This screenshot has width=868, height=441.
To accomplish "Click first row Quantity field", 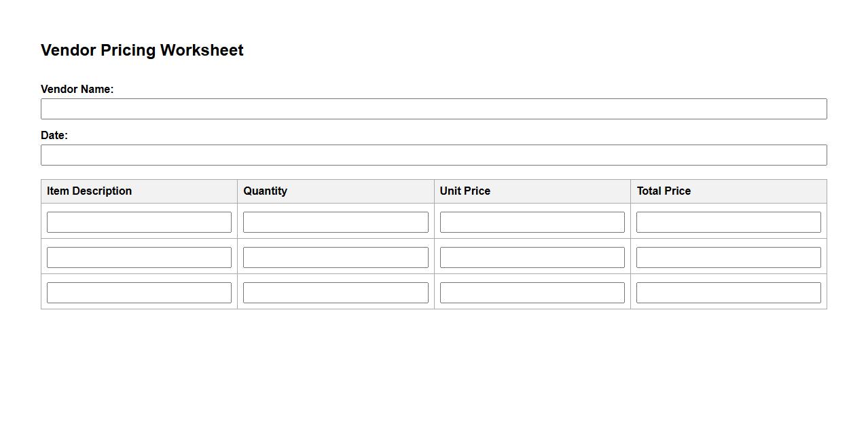I will (336, 222).
